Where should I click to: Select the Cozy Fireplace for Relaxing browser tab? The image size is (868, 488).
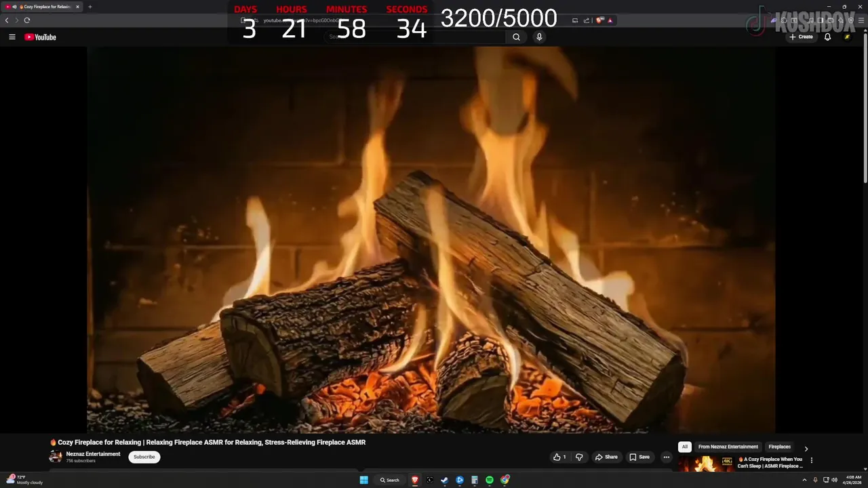(x=42, y=7)
